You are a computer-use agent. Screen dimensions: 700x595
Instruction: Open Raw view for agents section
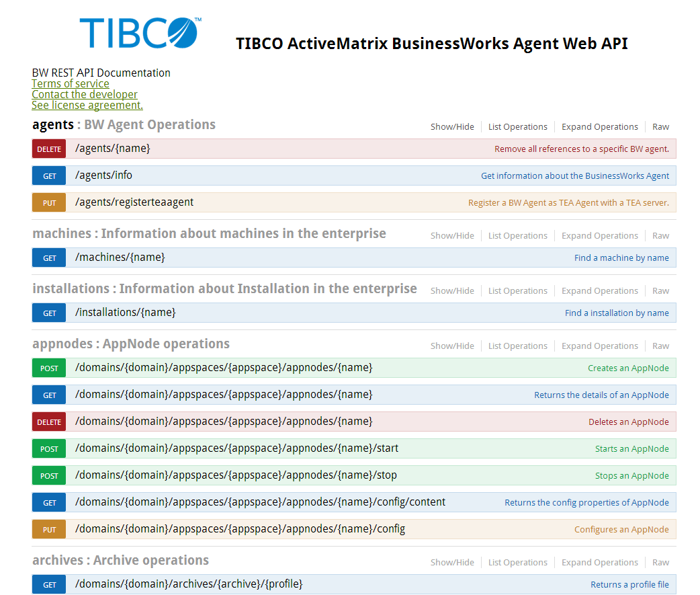[x=660, y=127]
